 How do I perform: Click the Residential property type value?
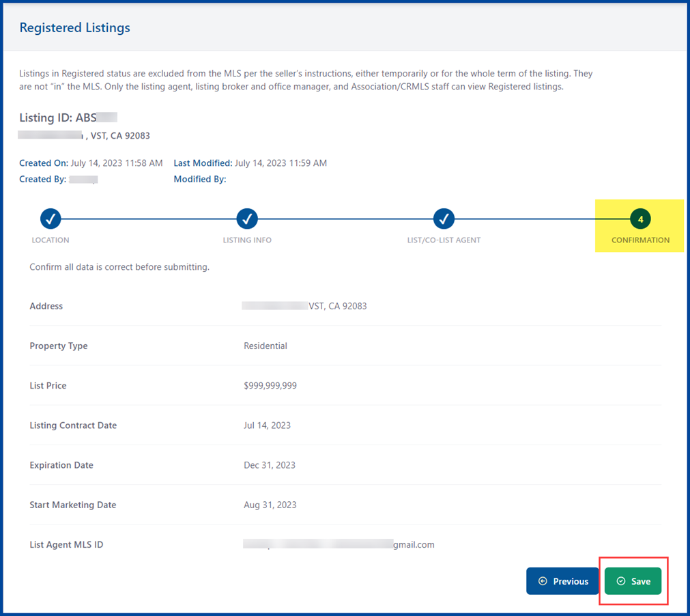coord(265,346)
